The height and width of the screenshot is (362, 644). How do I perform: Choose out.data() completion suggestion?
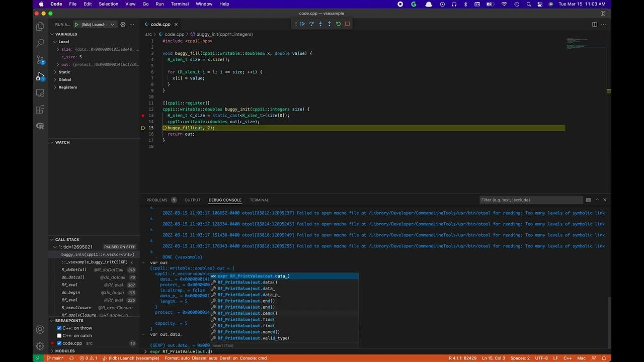(284, 282)
